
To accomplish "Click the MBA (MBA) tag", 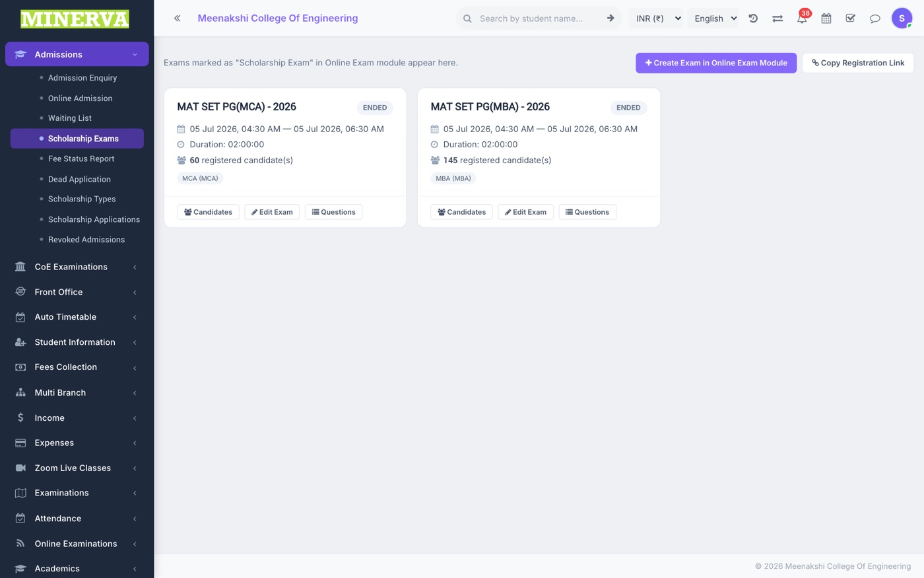I will (453, 178).
